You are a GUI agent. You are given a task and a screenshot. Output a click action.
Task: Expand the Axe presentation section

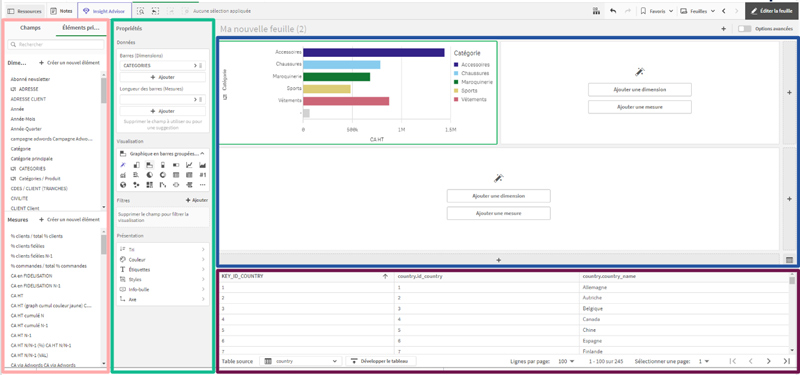tap(163, 299)
